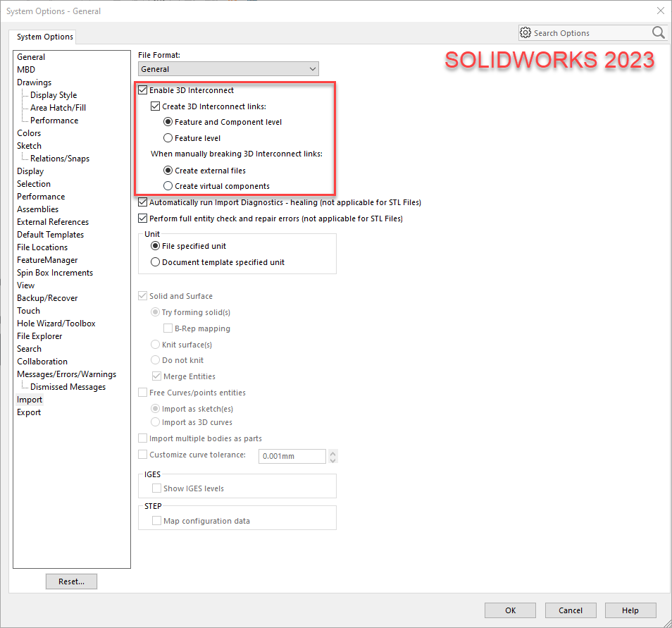Screen dimensions: 672x628
Task: Open Collaboration options
Action: [x=42, y=362]
